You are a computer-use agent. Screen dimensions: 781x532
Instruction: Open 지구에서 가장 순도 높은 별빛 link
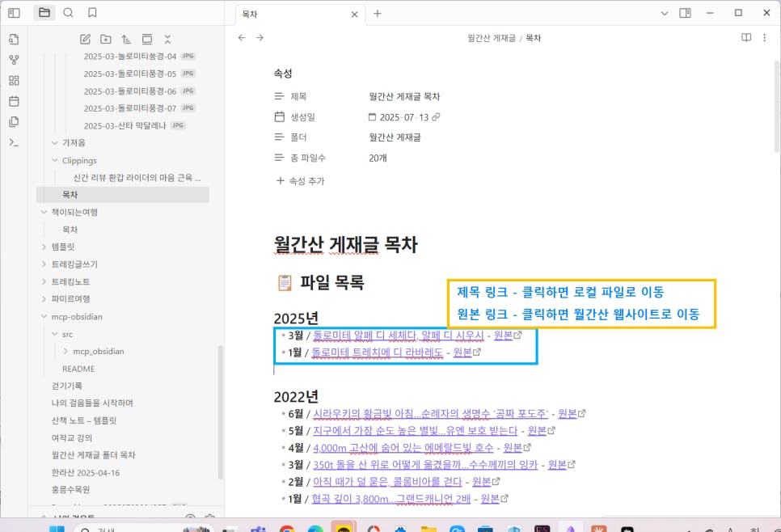[x=416, y=430]
